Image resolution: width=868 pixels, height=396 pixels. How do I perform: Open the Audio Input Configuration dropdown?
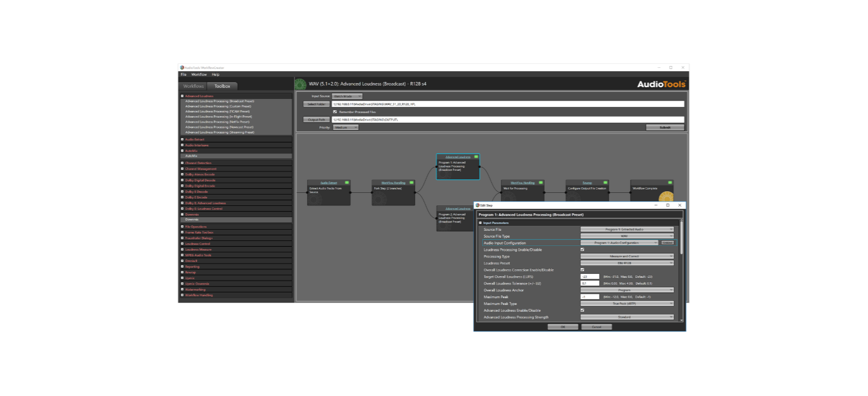619,243
